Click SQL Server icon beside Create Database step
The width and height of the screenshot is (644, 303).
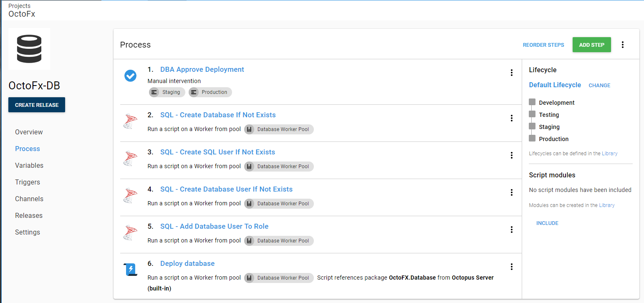[130, 121]
